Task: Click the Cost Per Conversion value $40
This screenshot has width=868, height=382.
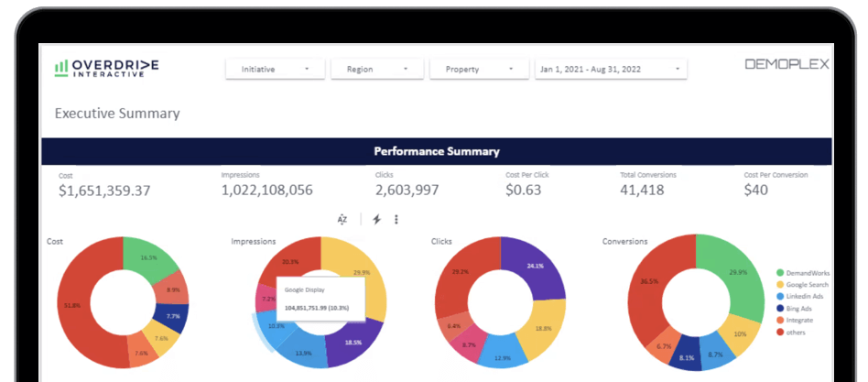Action: pyautogui.click(x=756, y=191)
